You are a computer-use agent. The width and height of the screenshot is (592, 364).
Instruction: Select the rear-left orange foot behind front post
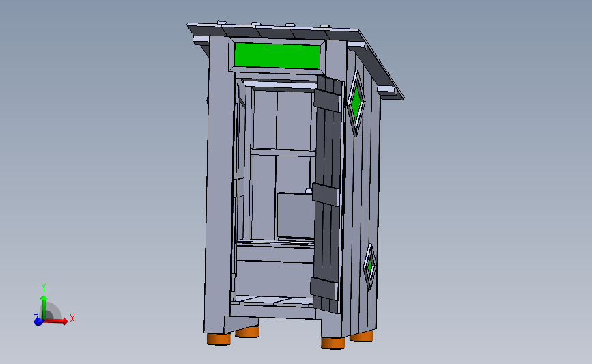click(x=247, y=331)
